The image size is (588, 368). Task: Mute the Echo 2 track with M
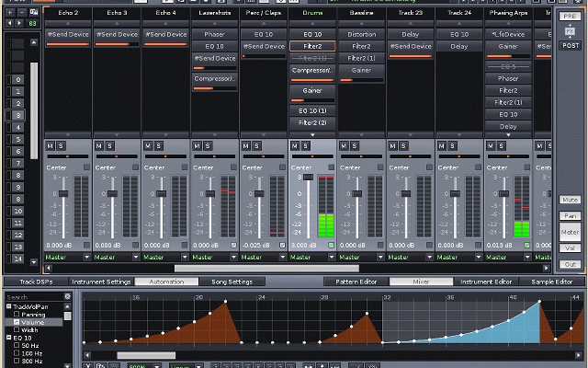(51, 146)
